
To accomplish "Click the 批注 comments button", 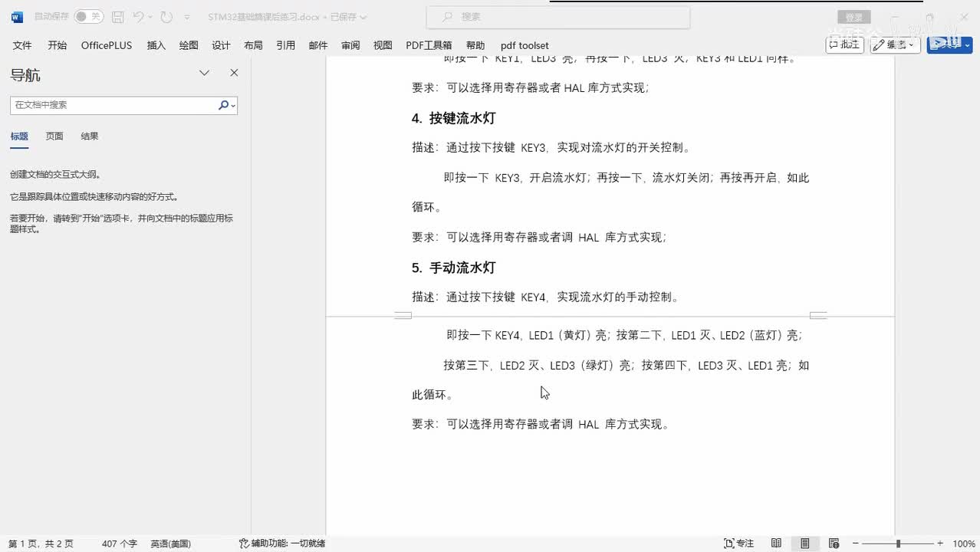I will (x=845, y=44).
